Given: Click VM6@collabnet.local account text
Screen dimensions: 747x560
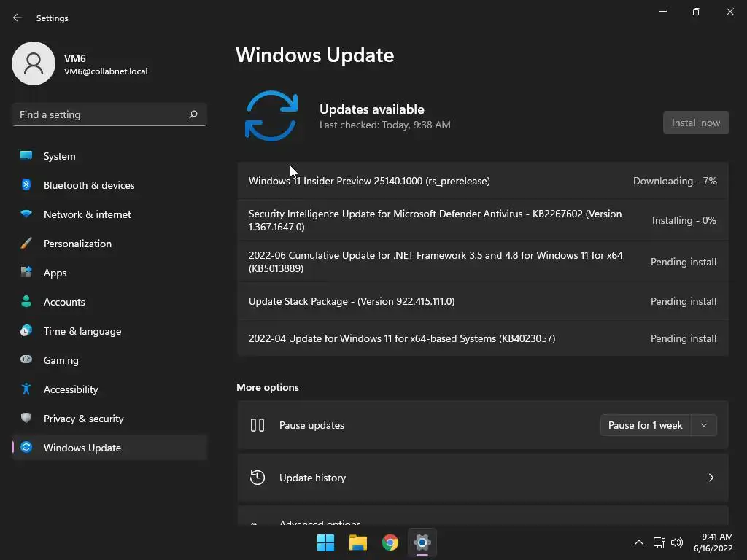Looking at the screenshot, I should (106, 71).
